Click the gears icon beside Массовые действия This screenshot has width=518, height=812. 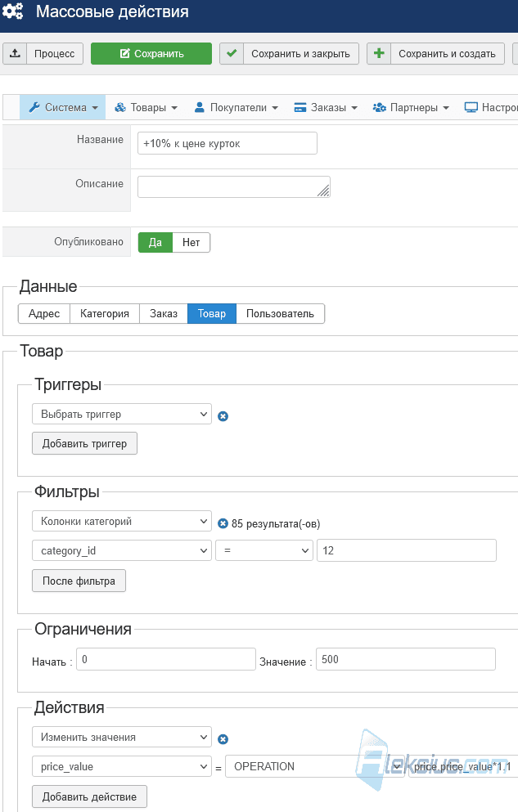tap(12, 11)
